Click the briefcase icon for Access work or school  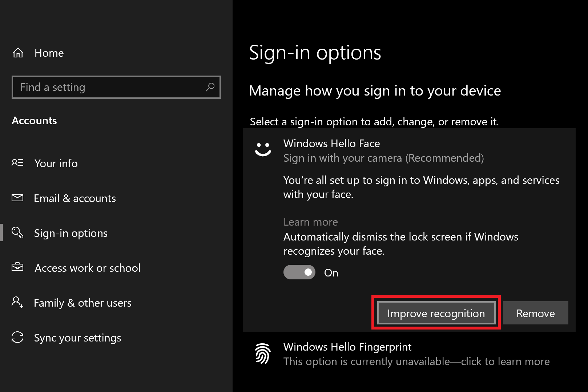tap(17, 267)
